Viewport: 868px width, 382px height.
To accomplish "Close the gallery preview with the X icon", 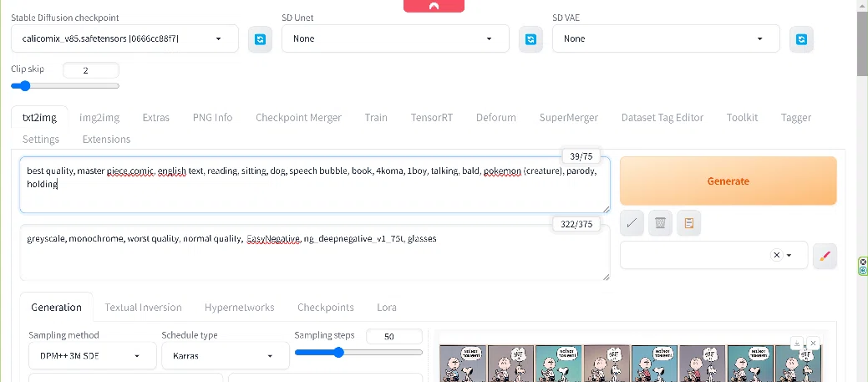I will (813, 344).
